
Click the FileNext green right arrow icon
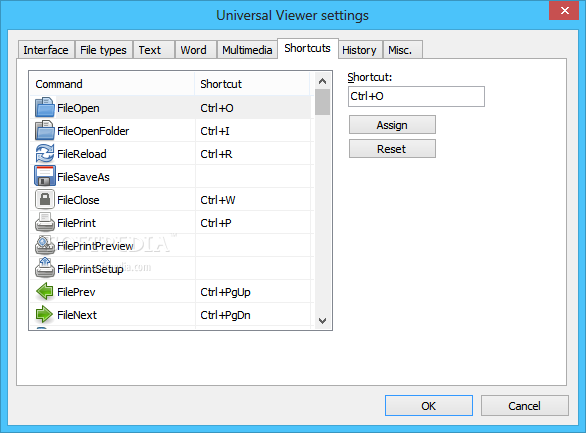pos(44,314)
